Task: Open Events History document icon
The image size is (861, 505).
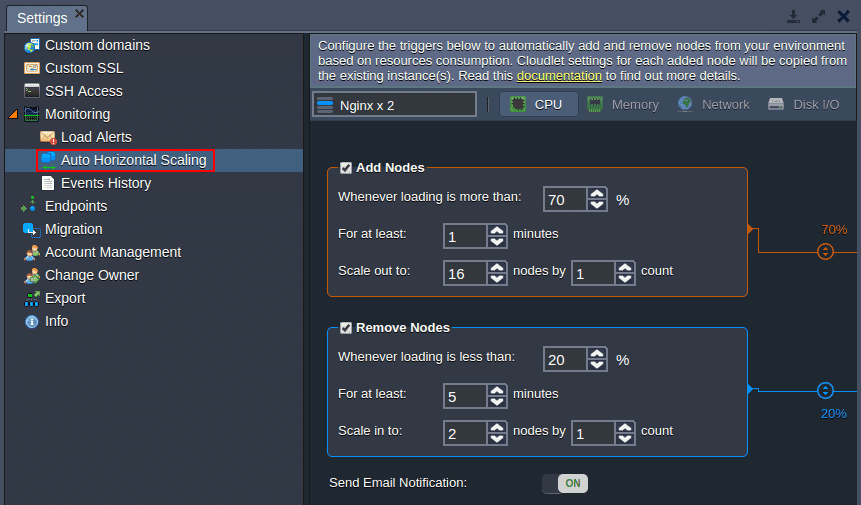Action: [x=48, y=183]
